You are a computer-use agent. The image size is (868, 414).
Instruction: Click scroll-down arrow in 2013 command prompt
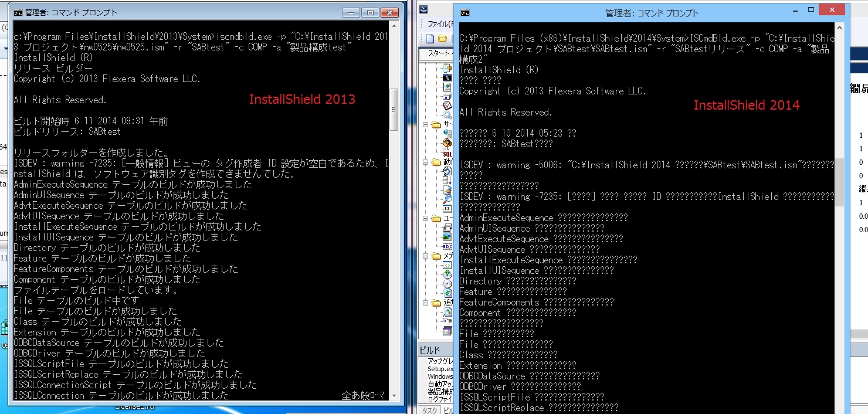tap(394, 396)
